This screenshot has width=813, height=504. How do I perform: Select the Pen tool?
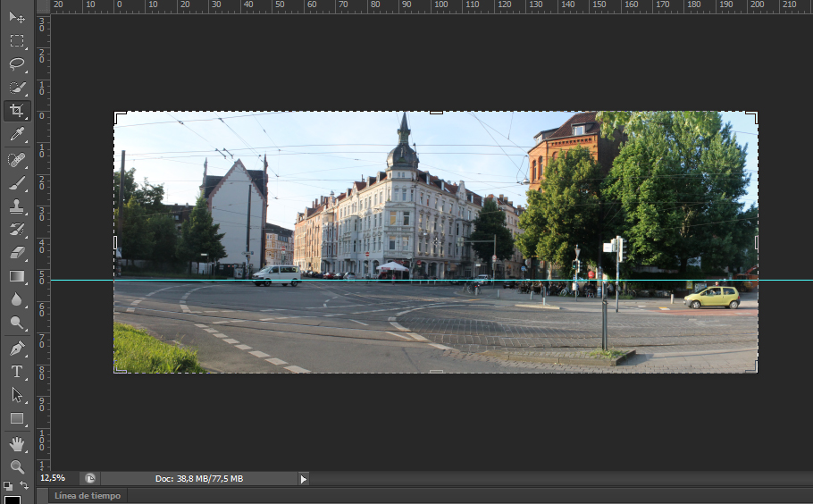[17, 348]
